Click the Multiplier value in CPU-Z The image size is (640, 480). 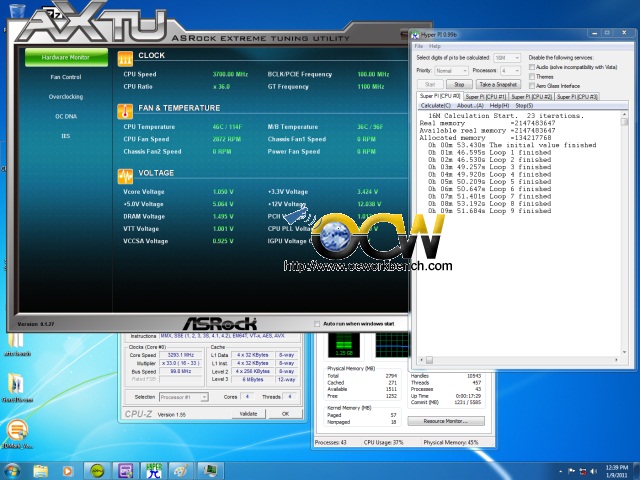tap(181, 363)
